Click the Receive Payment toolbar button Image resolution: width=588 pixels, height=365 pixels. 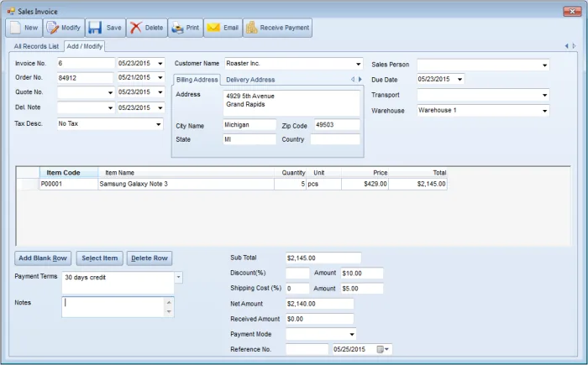coord(277,28)
